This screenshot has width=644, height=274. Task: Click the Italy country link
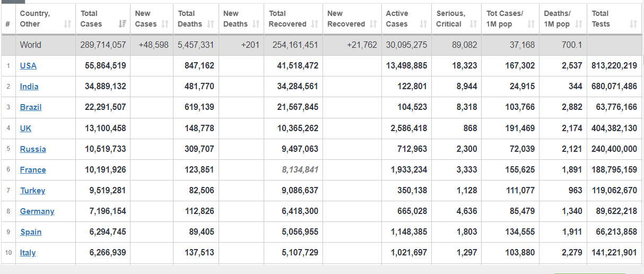(28, 253)
